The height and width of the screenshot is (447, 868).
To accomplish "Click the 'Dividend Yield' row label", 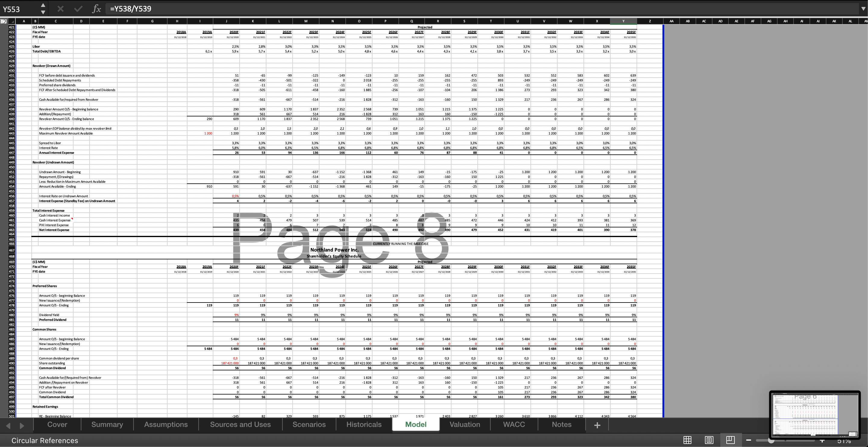I will (x=49, y=315).
